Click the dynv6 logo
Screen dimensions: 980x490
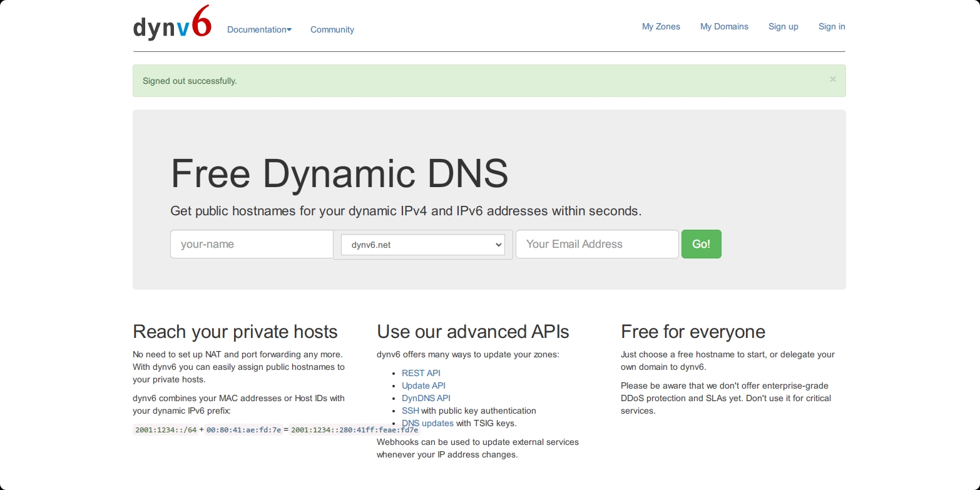172,23
